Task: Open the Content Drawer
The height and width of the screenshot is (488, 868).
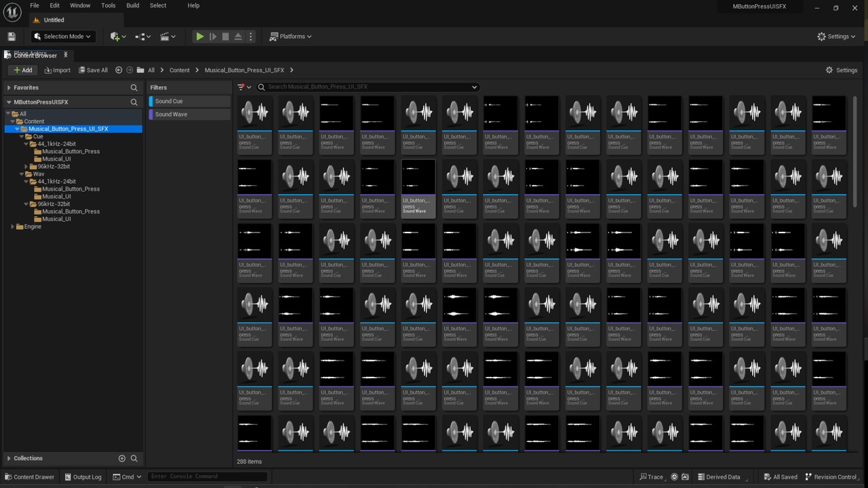Action: pos(29,477)
